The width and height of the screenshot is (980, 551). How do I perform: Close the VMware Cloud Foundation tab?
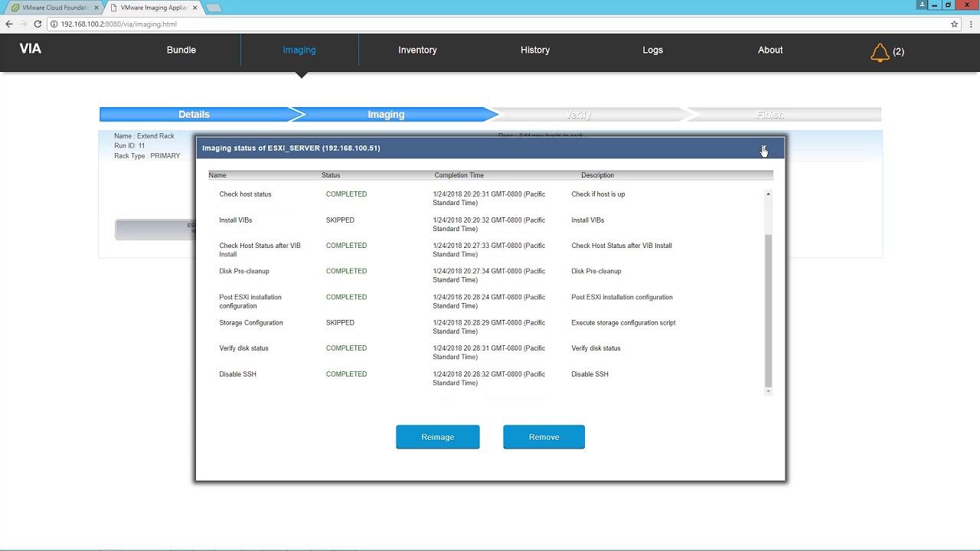pos(96,8)
